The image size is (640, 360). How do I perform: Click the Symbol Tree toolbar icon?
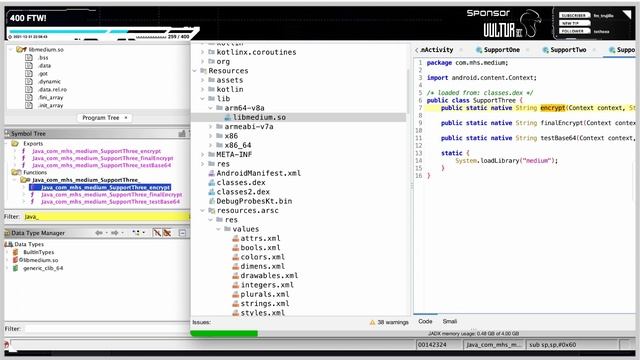(182, 133)
